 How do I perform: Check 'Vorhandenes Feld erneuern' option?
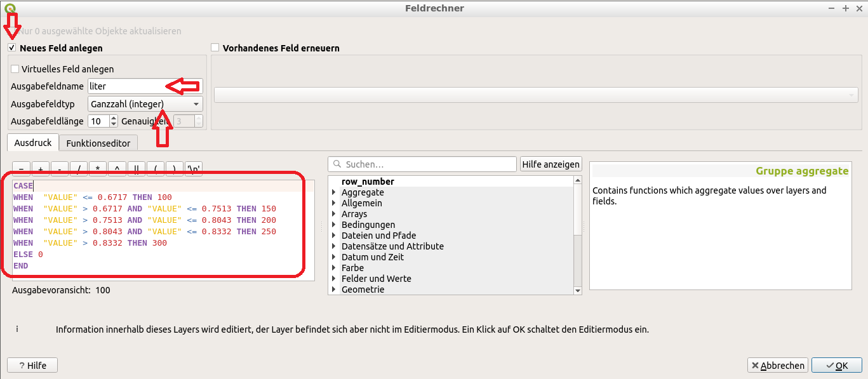215,48
